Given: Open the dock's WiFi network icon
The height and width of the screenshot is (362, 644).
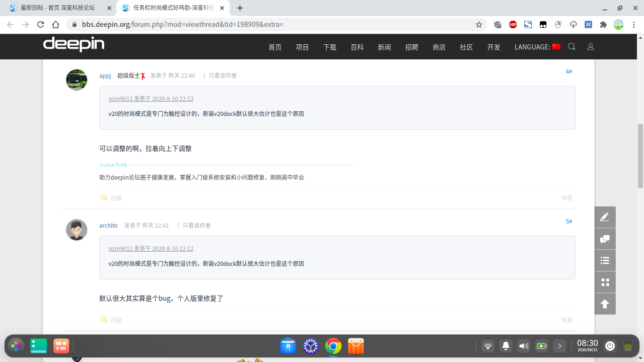Looking at the screenshot, I should (488, 346).
